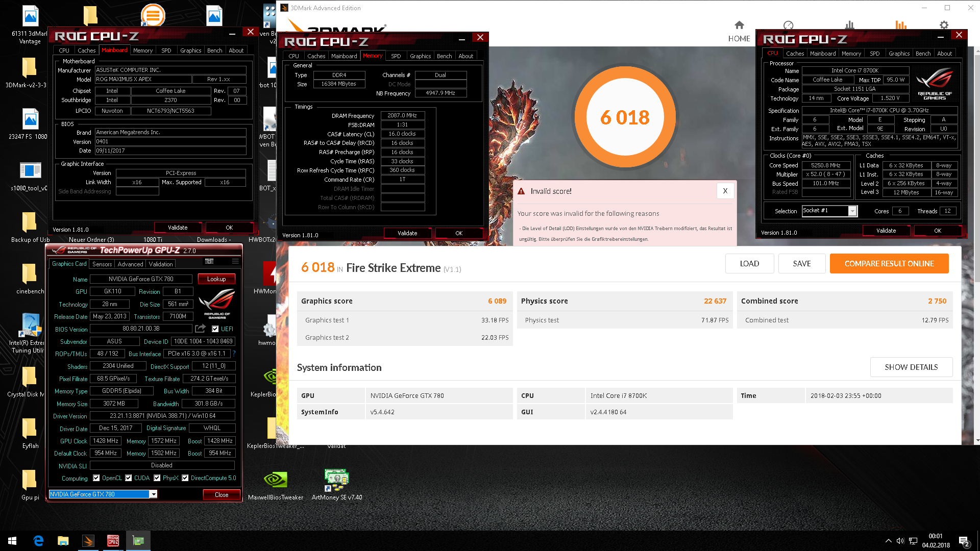The height and width of the screenshot is (551, 980).
Task: Click LOAD button in 3DMark
Action: point(749,264)
